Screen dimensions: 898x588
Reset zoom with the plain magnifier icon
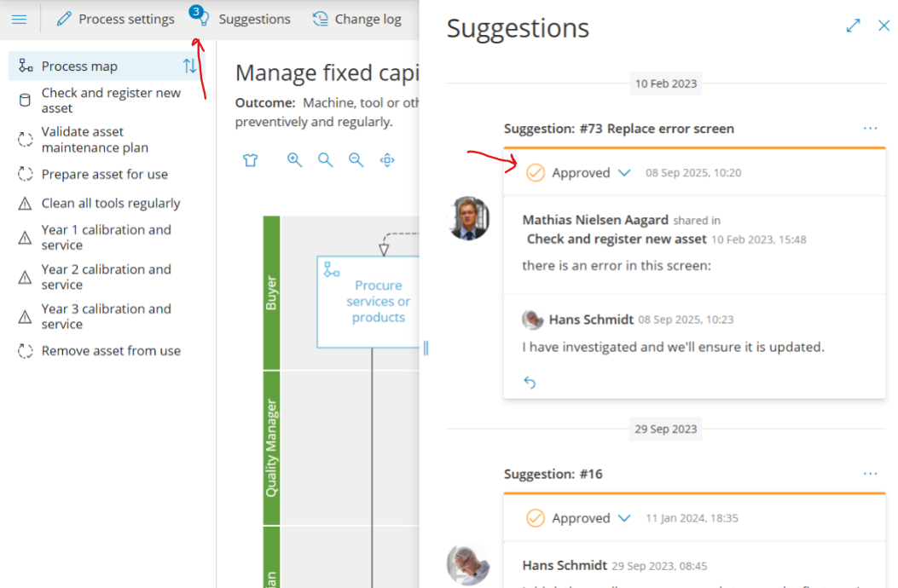pos(325,160)
